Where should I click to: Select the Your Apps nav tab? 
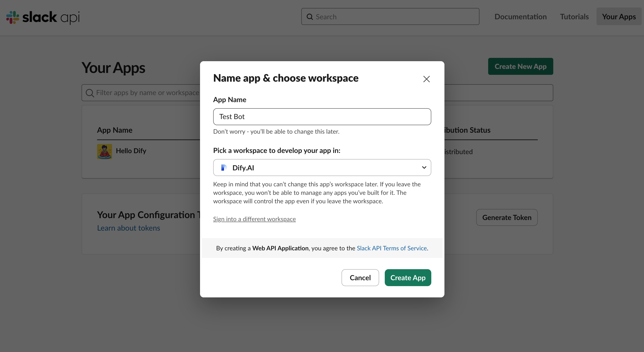[x=619, y=16]
